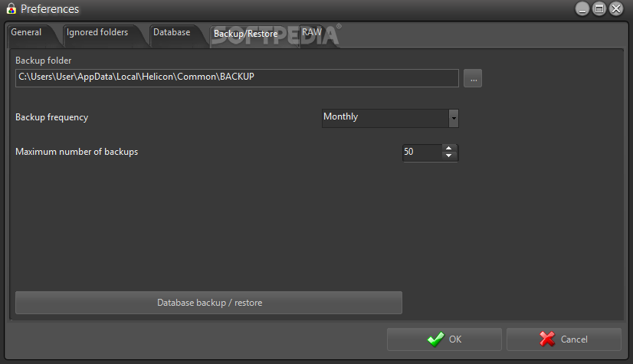Image resolution: width=633 pixels, height=364 pixels.
Task: Click Database backup / restore button
Action: 208,303
